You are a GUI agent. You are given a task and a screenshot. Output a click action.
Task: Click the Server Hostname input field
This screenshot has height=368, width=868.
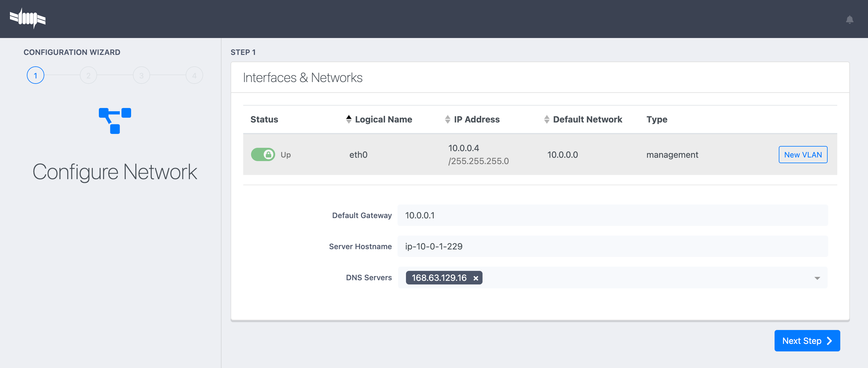tap(613, 246)
